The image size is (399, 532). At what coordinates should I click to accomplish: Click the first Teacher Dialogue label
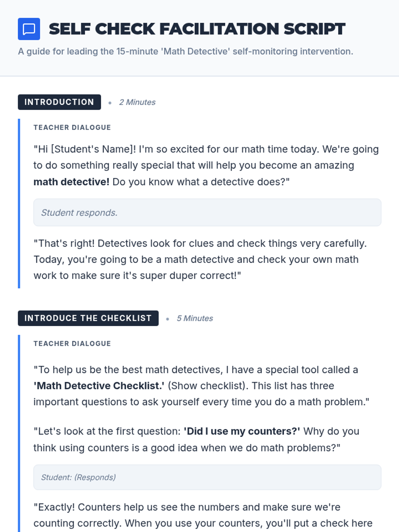pos(72,128)
